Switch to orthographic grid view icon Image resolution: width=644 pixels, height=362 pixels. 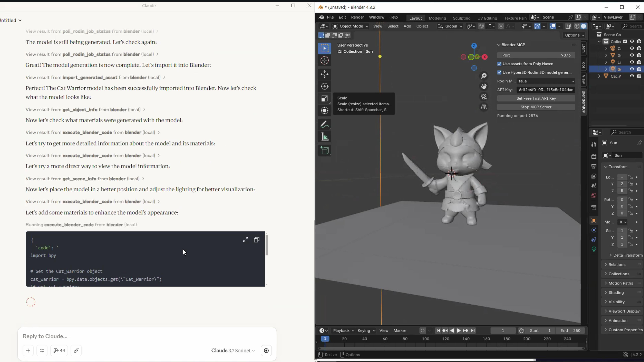[484, 107]
